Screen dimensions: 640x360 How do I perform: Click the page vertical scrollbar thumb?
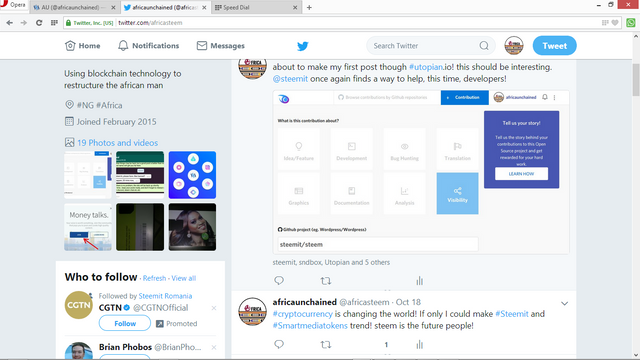636,80
